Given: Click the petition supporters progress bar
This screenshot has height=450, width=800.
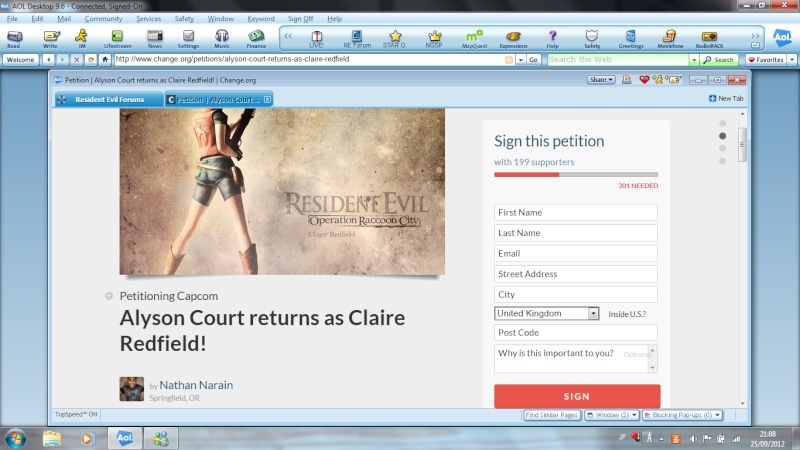Looking at the screenshot, I should [576, 174].
